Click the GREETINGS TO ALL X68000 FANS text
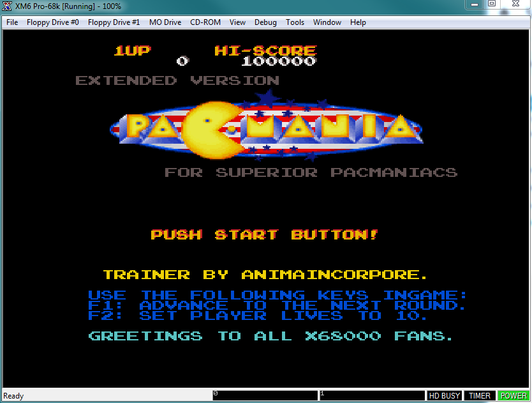Screen dimensions: 532x403 tap(270, 336)
